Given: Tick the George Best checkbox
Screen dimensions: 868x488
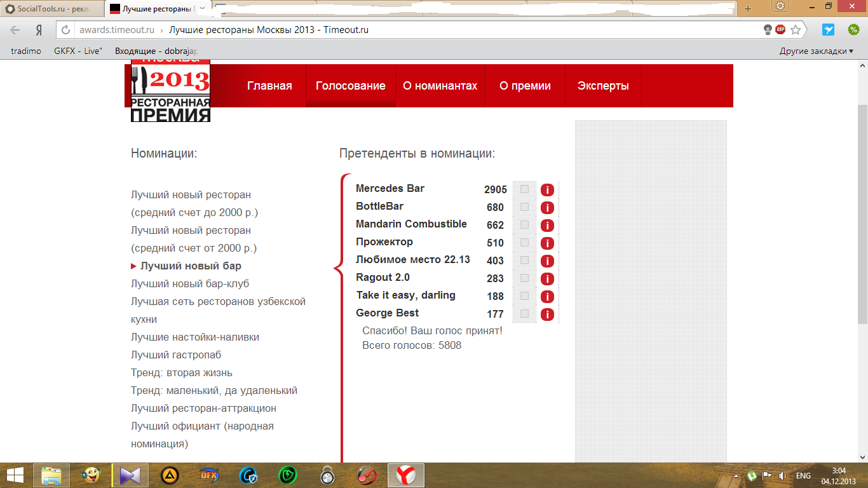Looking at the screenshot, I should [525, 314].
